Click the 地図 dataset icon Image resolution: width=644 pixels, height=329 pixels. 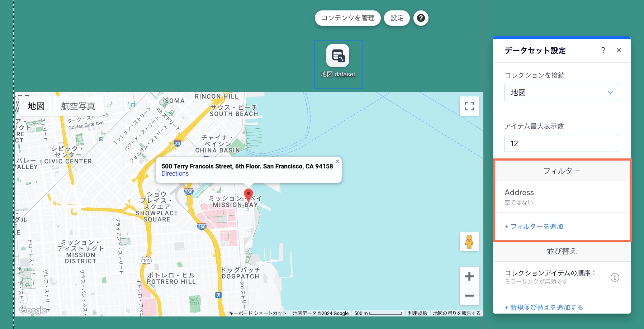(x=338, y=56)
